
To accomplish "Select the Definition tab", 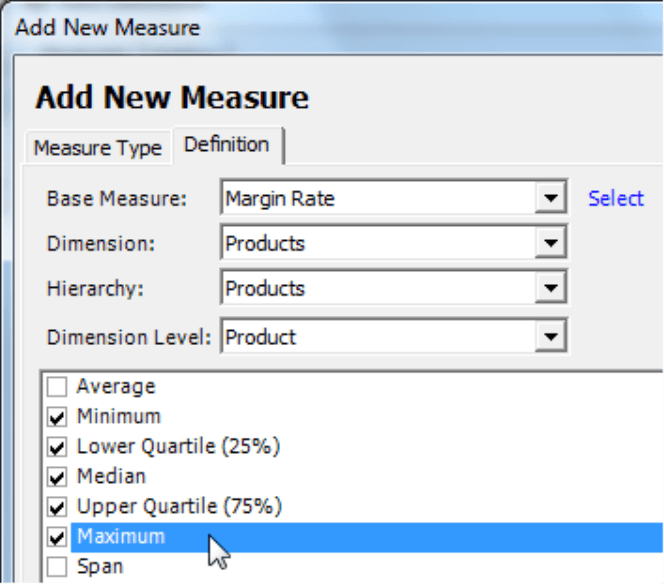I will coord(227,145).
